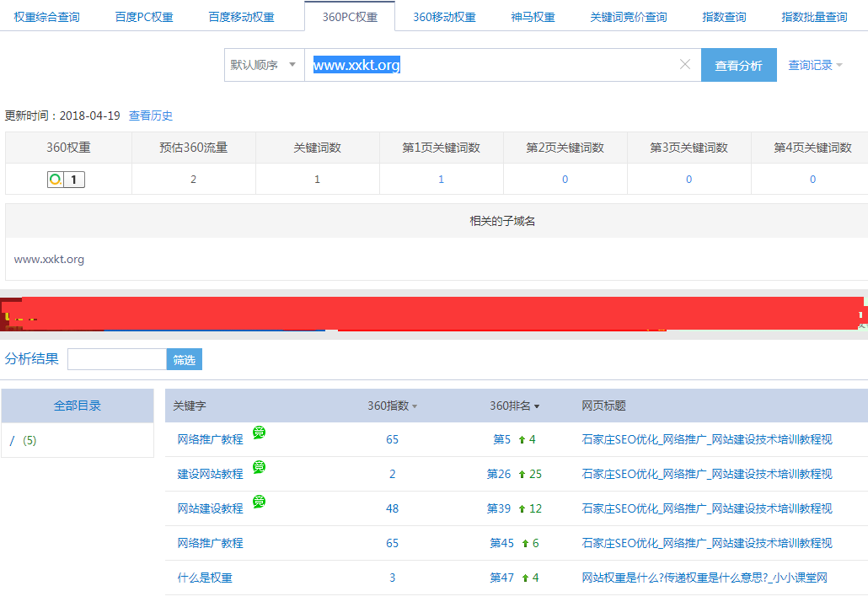Click the 筛选 filter button
868x602 pixels.
(x=185, y=359)
